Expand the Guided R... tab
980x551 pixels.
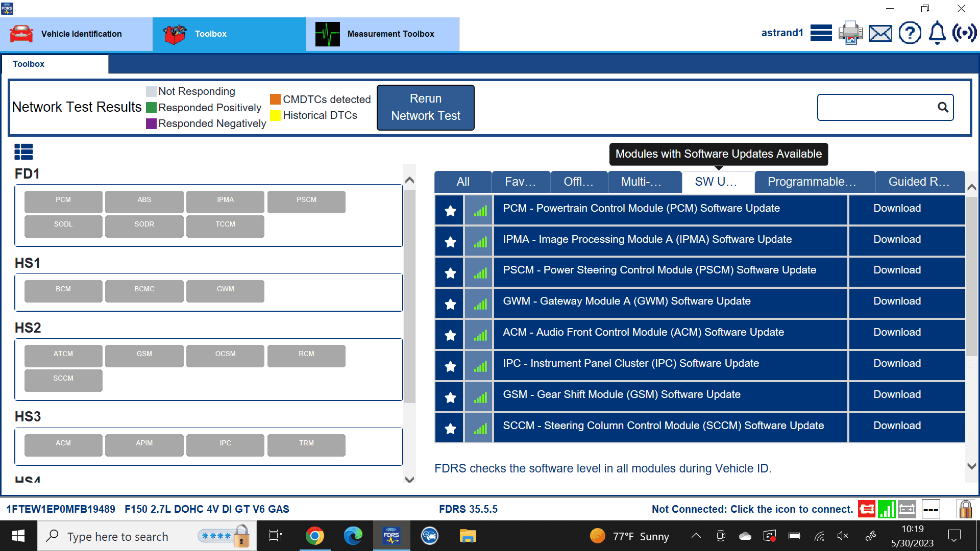[x=920, y=182]
